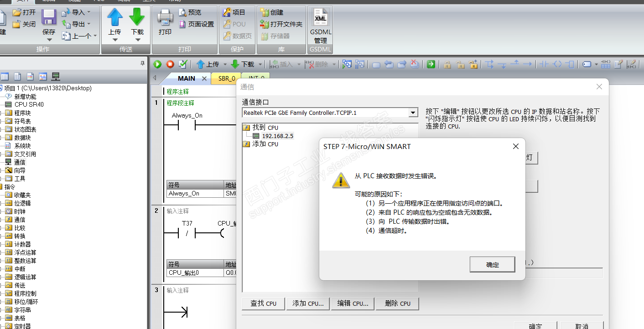Click the green RUN button in editor toolbar

click(158, 64)
